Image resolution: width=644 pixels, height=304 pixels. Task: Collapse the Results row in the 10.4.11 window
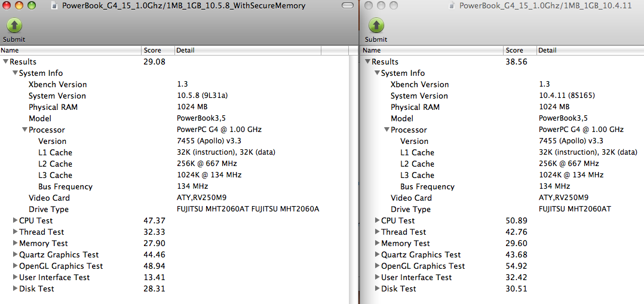367,62
